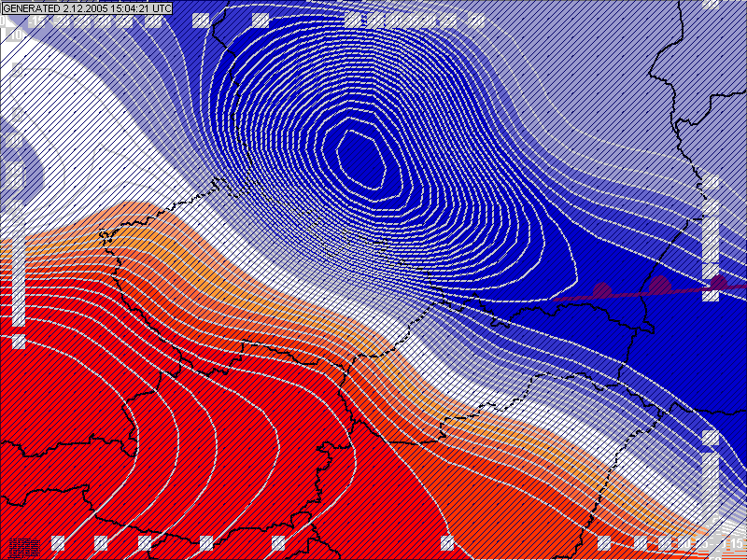The width and height of the screenshot is (747, 560).
Task: Click the middle purple warm-front semicircle
Action: 660,285
